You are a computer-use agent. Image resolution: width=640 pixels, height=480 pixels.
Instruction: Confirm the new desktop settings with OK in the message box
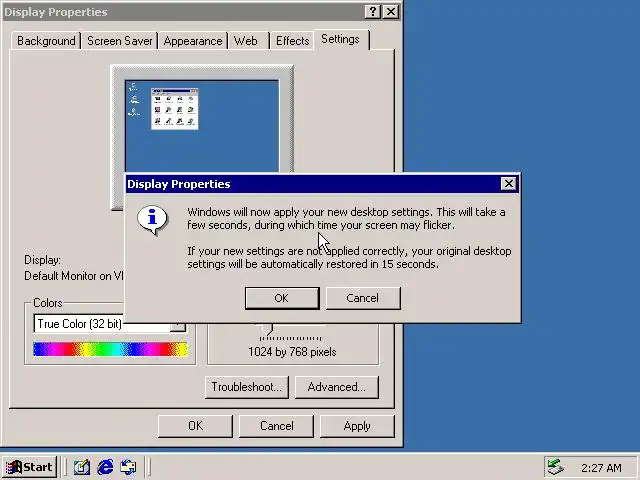[x=282, y=298]
